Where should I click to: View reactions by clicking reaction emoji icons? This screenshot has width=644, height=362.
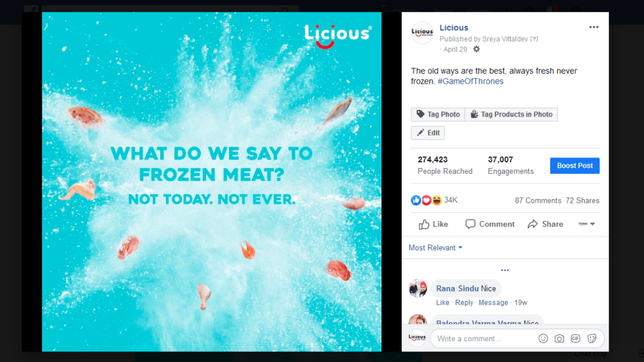pos(426,200)
